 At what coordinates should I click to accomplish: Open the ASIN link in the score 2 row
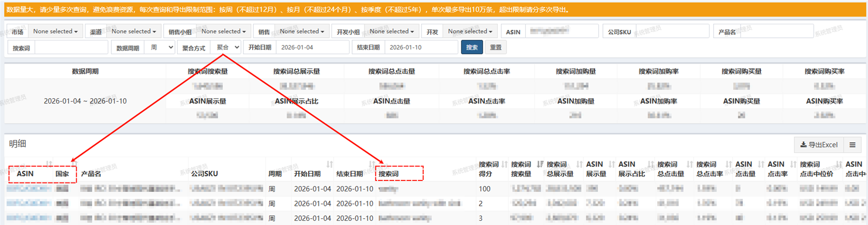(28, 204)
